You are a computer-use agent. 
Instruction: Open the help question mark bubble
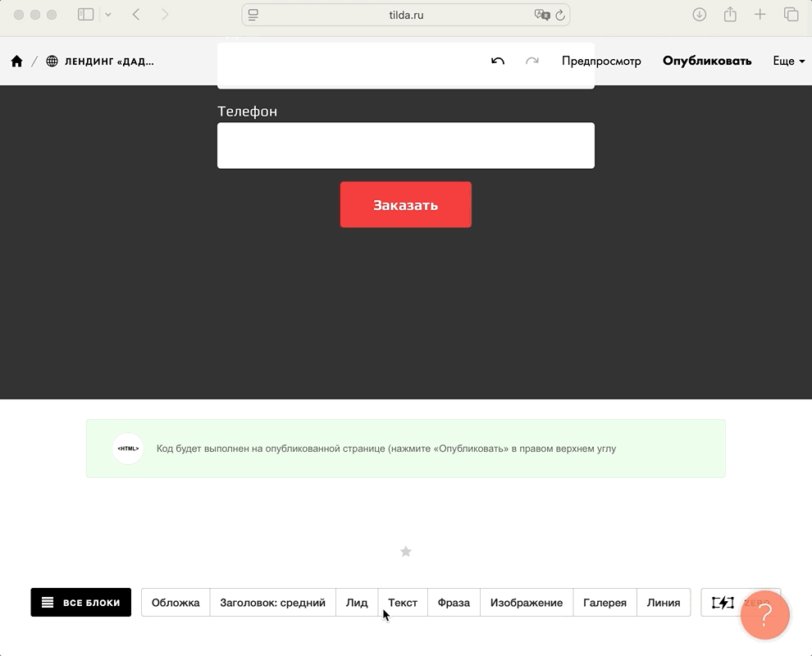pyautogui.click(x=764, y=615)
